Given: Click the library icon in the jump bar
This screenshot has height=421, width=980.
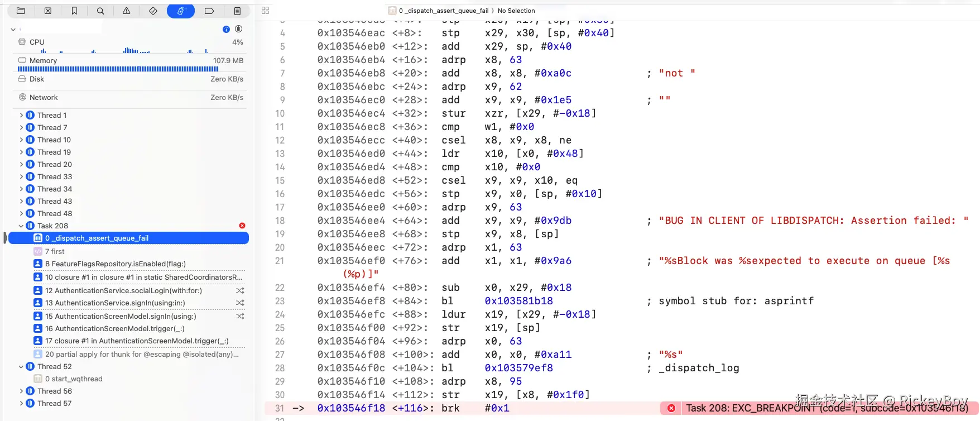Looking at the screenshot, I should coord(392,11).
